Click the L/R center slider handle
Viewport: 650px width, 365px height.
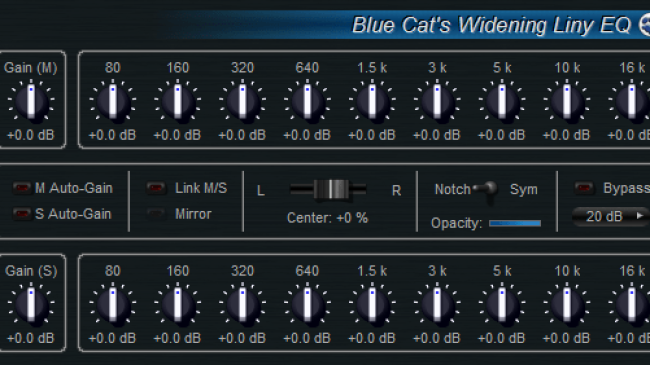(332, 190)
